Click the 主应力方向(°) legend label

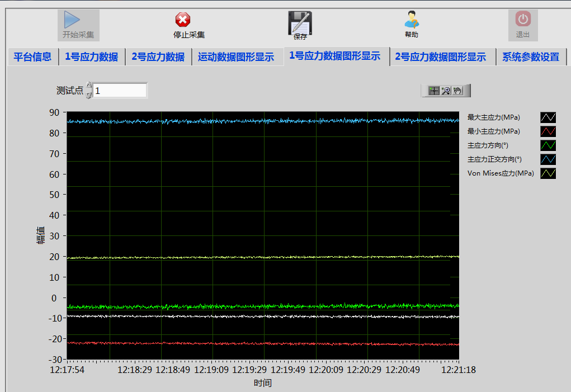pyautogui.click(x=488, y=145)
